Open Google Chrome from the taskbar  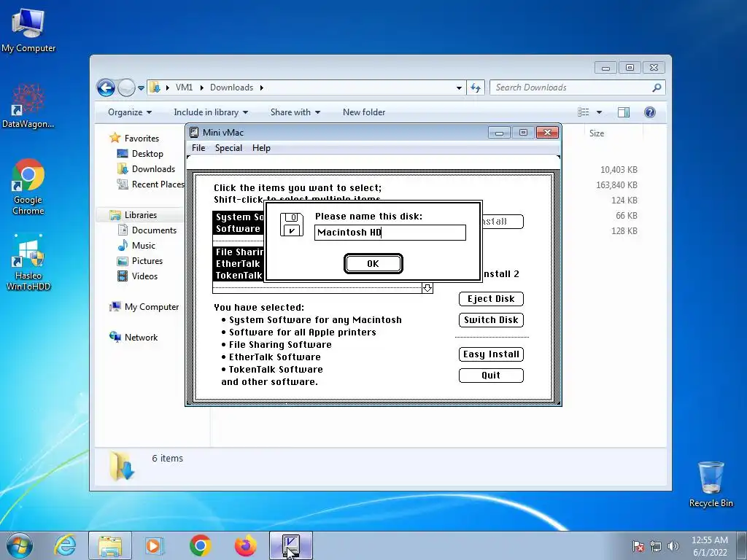200,545
